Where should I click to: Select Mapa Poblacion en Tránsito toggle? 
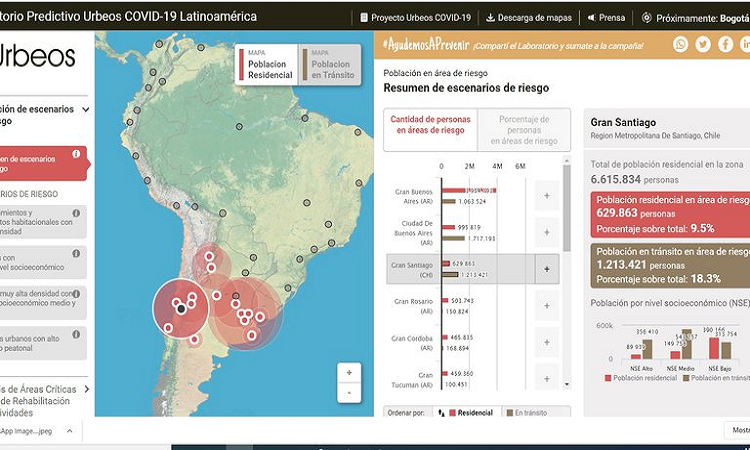point(330,65)
